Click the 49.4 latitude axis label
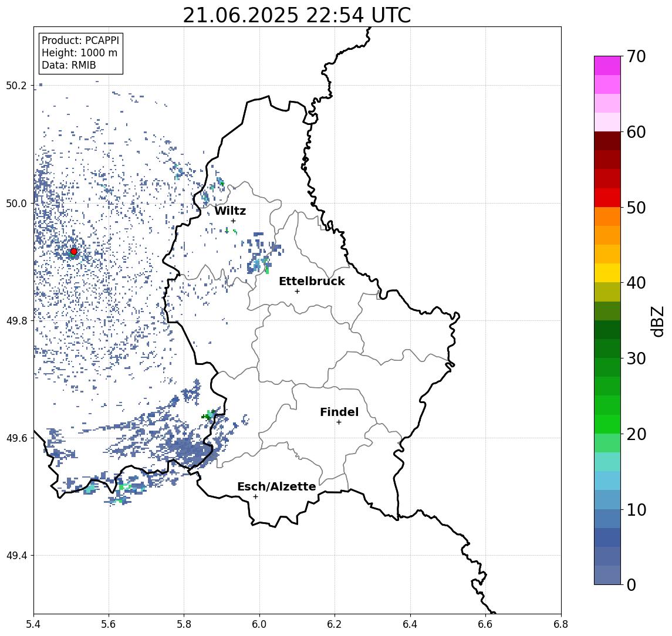 16,556
